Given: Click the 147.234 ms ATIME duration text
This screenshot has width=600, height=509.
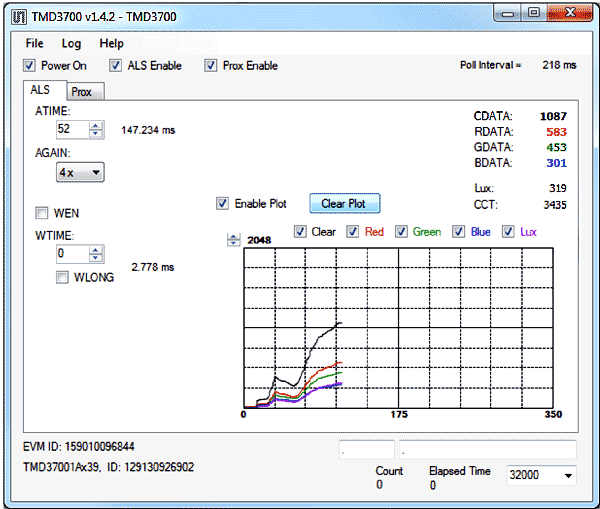Looking at the screenshot, I should coord(148,130).
